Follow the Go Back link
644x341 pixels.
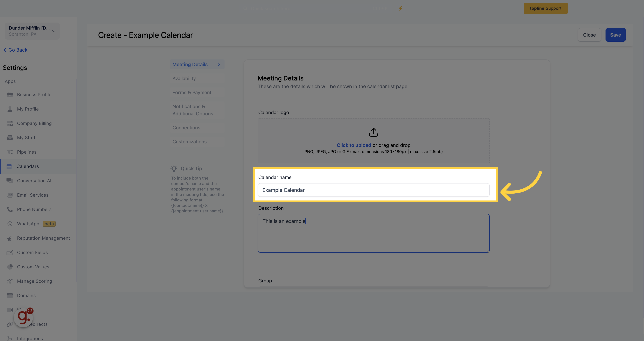click(16, 50)
